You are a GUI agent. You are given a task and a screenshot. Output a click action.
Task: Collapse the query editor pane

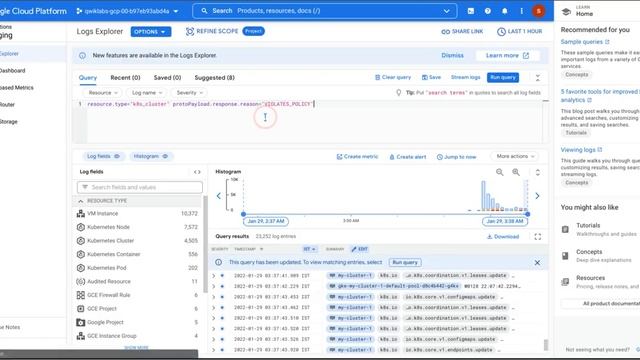[x=538, y=78]
